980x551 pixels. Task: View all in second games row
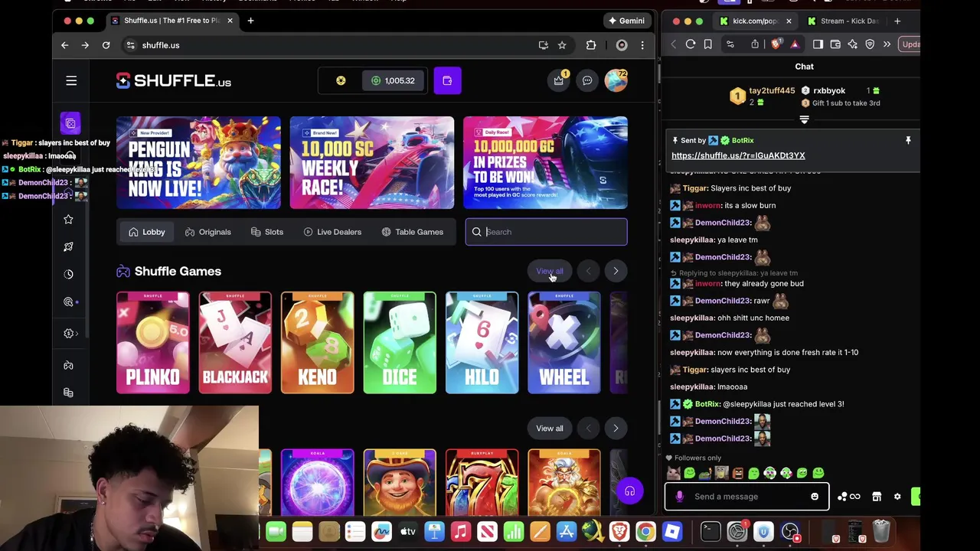tap(550, 429)
